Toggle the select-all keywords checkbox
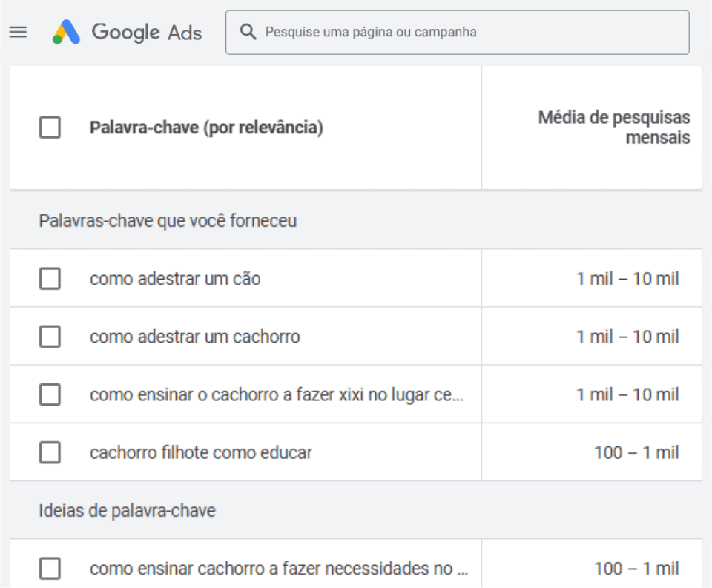712x588 pixels. click(x=50, y=128)
